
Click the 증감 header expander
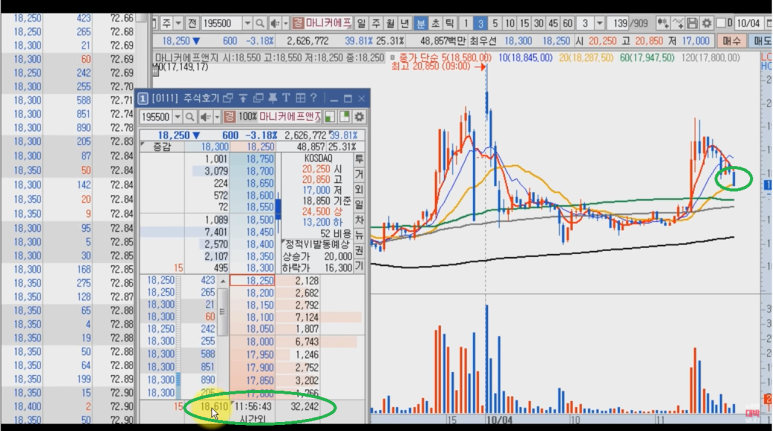click(143, 144)
